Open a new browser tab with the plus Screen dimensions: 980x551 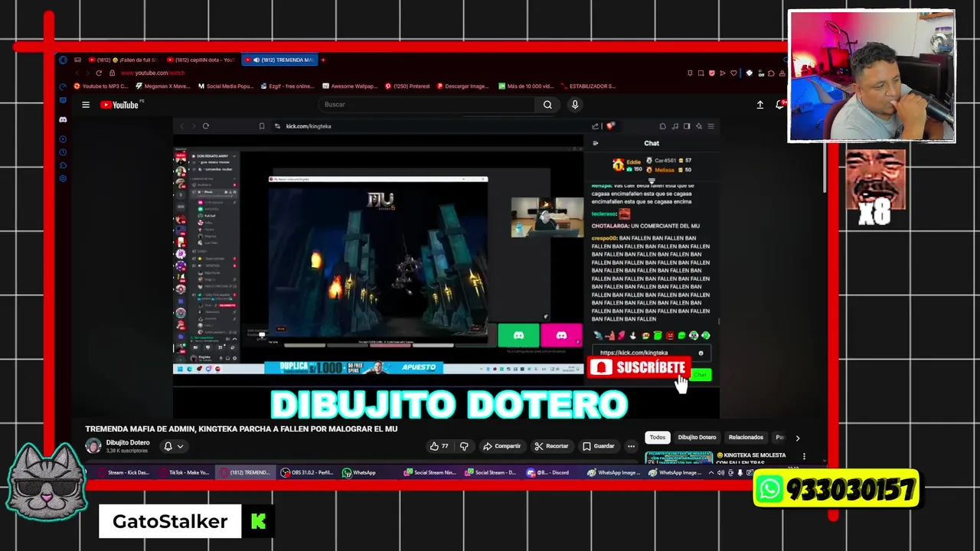(x=323, y=60)
